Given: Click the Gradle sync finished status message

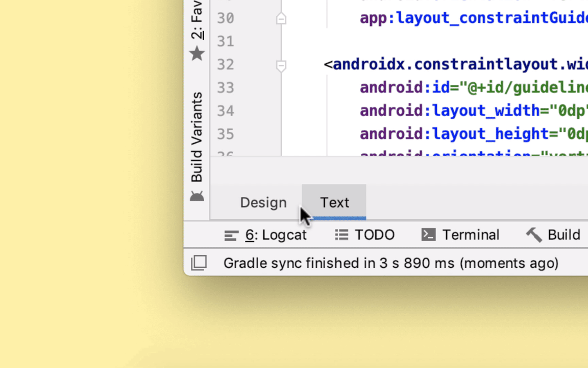Looking at the screenshot, I should pyautogui.click(x=391, y=263).
